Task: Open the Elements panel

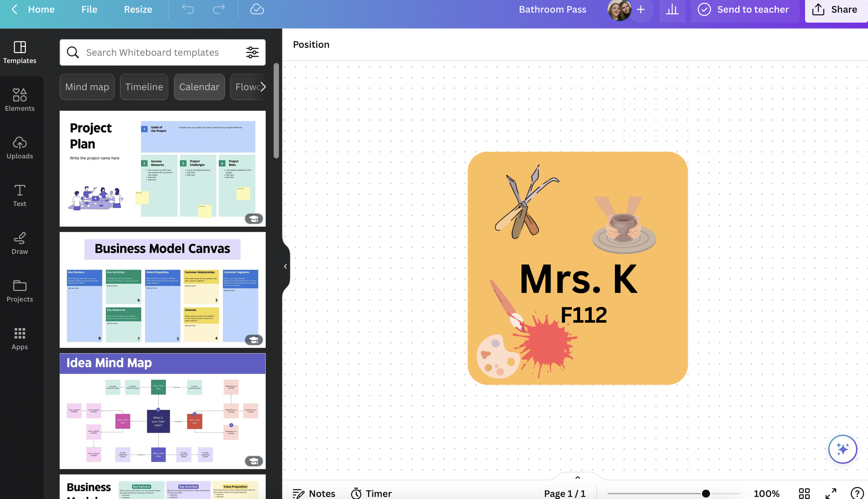Action: 20,100
